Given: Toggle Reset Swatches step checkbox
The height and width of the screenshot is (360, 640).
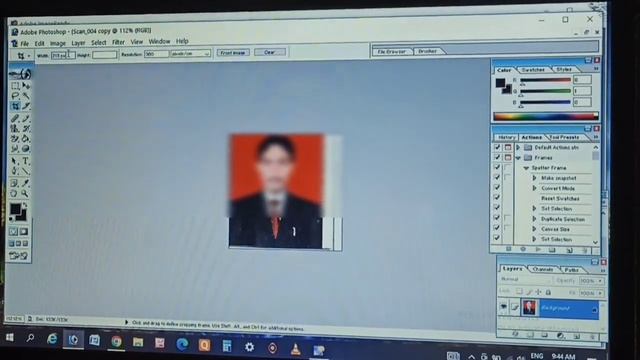Looking at the screenshot, I should (x=497, y=198).
